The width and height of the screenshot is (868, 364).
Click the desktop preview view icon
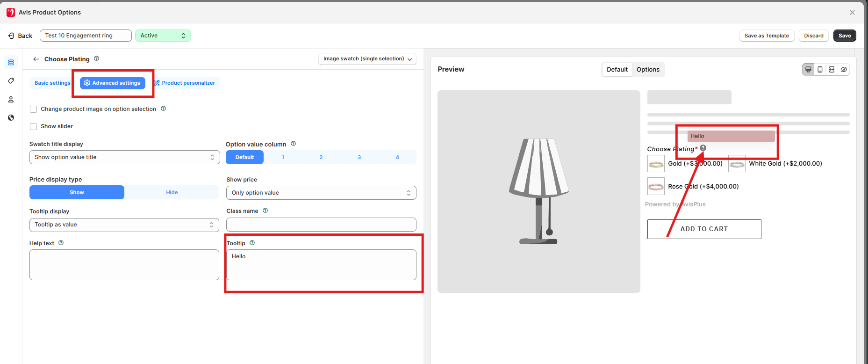coord(808,69)
